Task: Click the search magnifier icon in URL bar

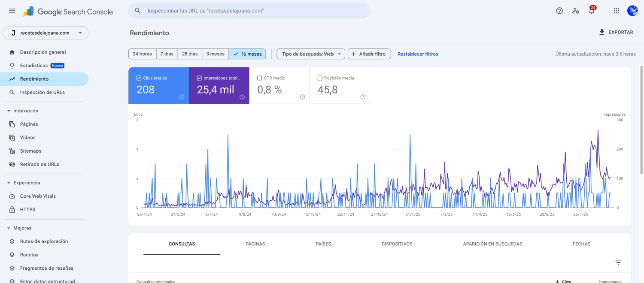Action: pos(138,11)
